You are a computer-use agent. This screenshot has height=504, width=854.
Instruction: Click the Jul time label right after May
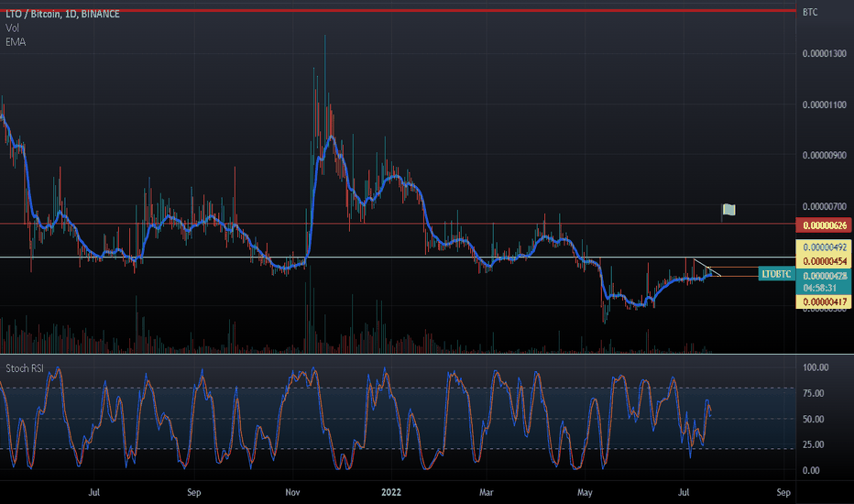click(684, 492)
